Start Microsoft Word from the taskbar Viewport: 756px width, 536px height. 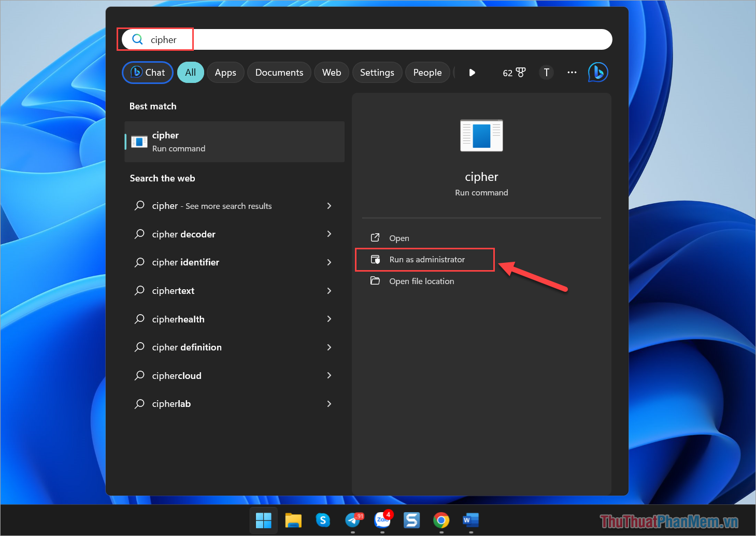pos(470,521)
